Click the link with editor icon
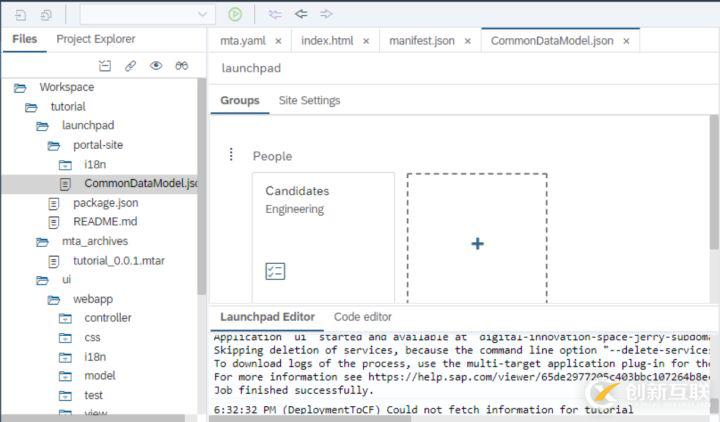The height and width of the screenshot is (422, 720). pyautogui.click(x=130, y=66)
